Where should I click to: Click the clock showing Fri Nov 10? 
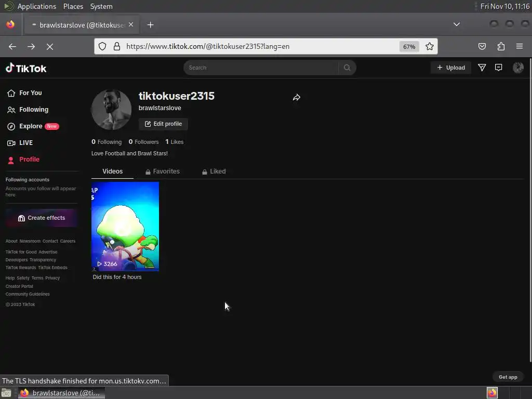click(x=504, y=6)
